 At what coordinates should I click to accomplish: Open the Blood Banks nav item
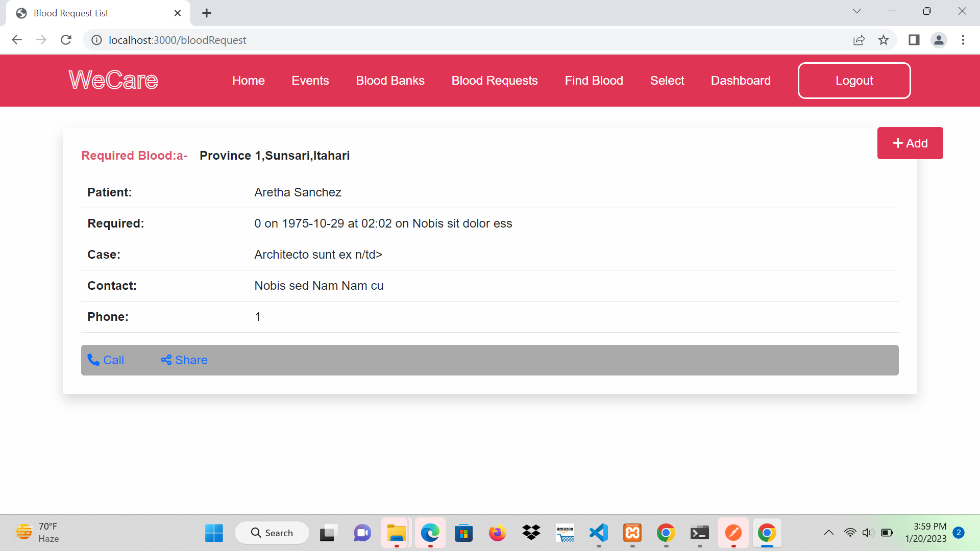point(390,81)
